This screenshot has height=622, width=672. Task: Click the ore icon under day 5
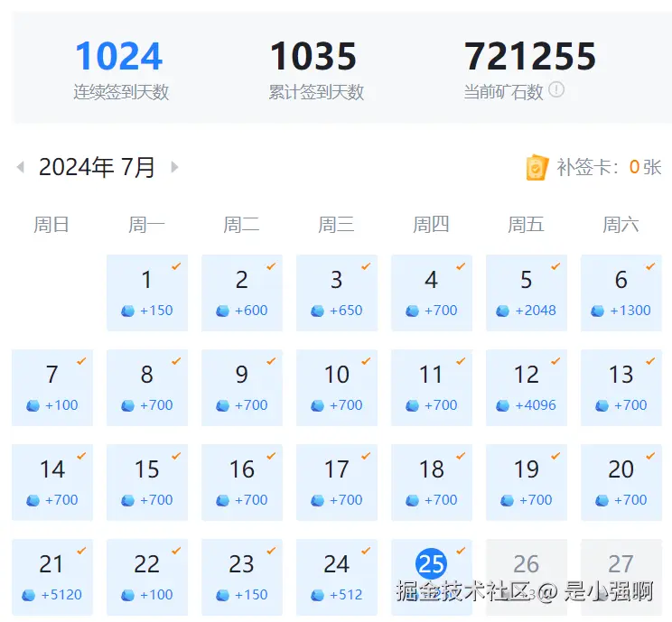(502, 311)
